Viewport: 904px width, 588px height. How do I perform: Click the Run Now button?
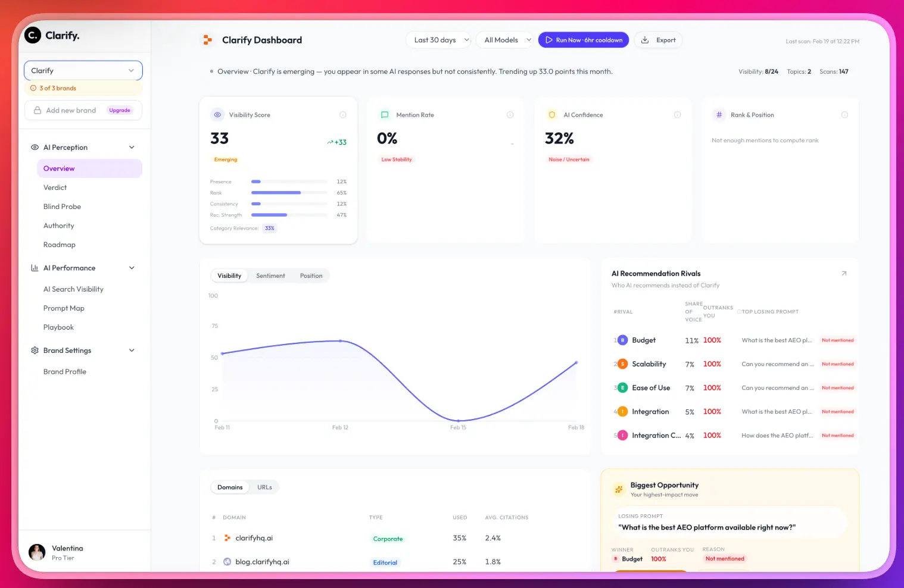tap(584, 40)
